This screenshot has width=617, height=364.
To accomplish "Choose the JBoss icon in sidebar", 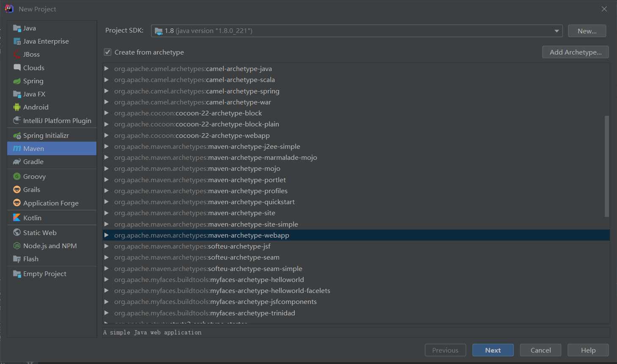I will pyautogui.click(x=17, y=55).
